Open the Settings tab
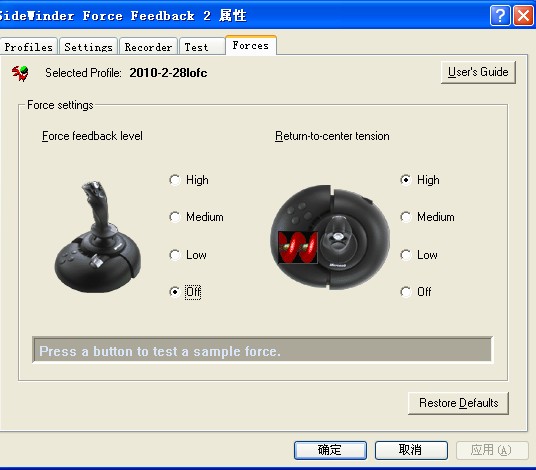Screen dimensions: 536x470 click(89, 46)
